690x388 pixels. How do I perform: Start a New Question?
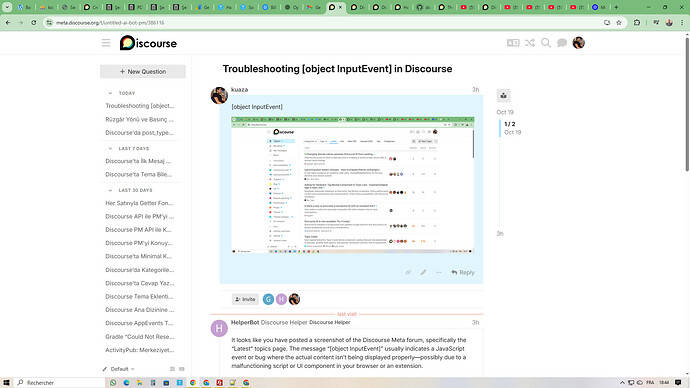(143, 71)
